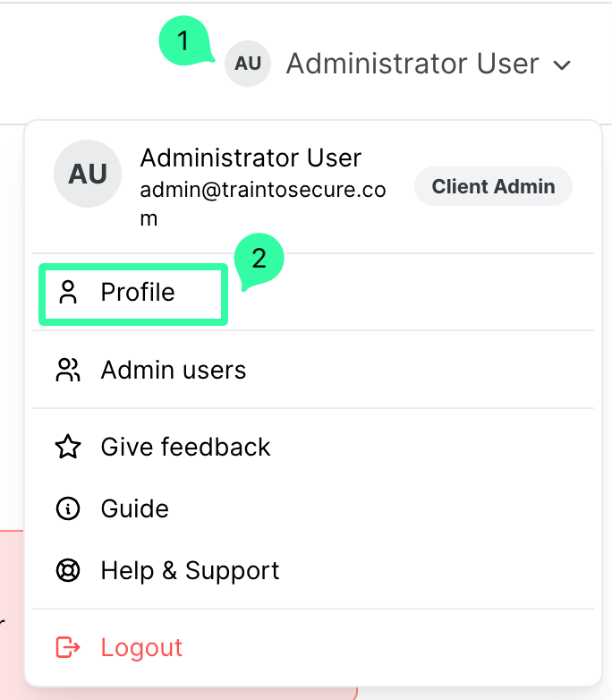Image resolution: width=612 pixels, height=700 pixels.
Task: Click the Client Admin role badge
Action: point(493,186)
